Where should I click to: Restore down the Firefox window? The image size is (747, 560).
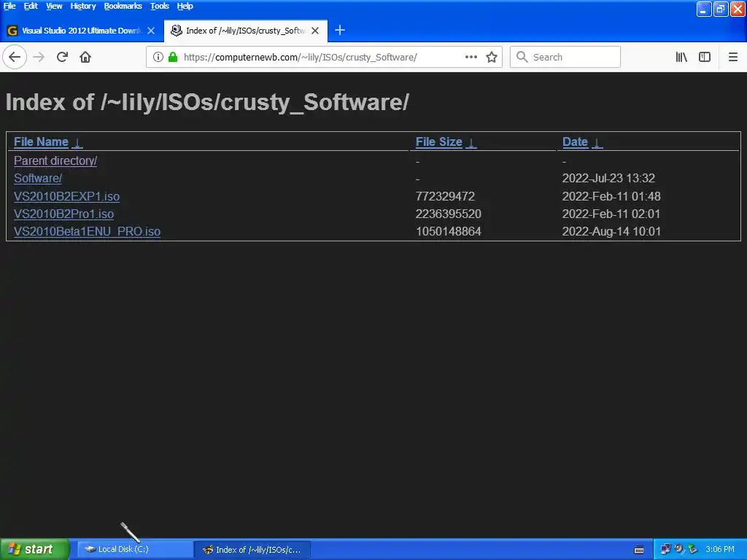coord(721,9)
